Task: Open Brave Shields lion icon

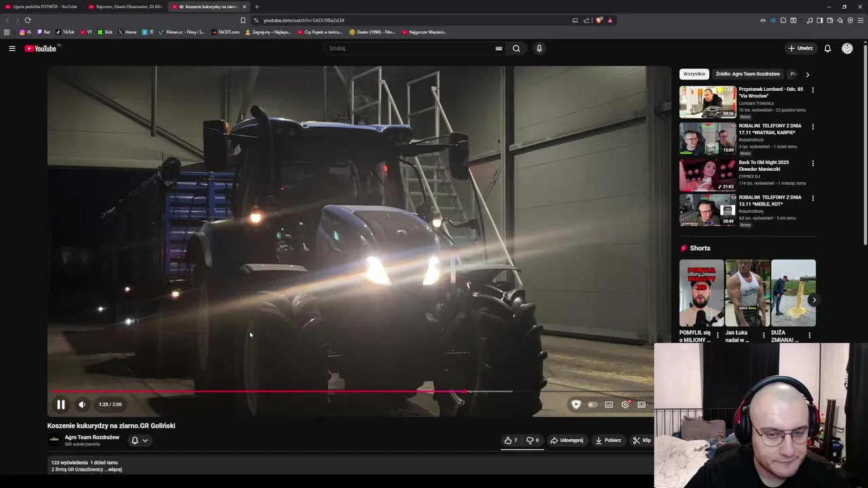Action: coord(599,20)
